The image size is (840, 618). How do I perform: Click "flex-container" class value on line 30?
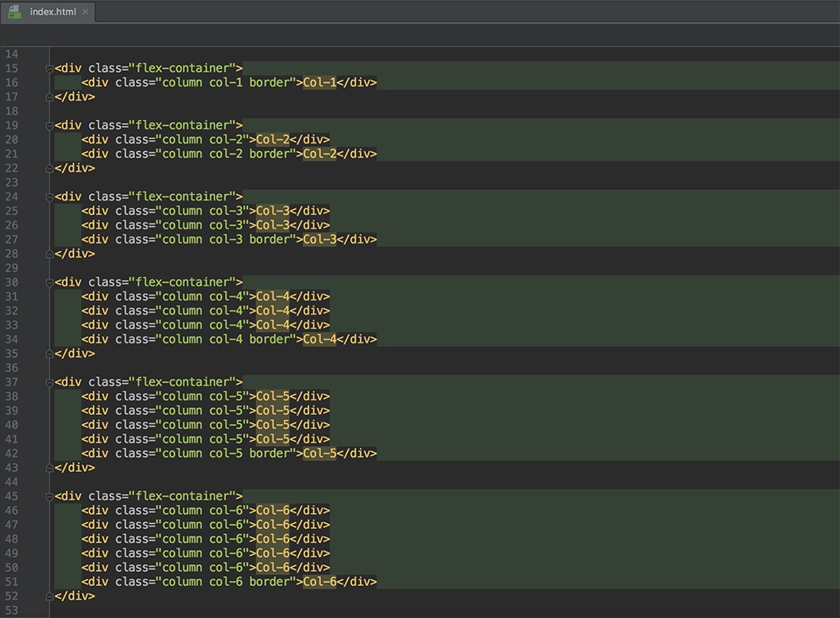click(x=182, y=282)
